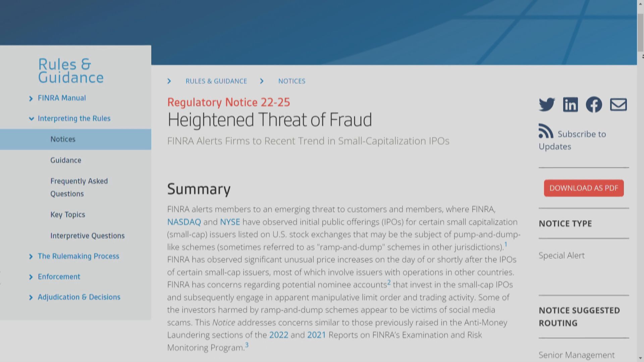644x362 pixels.
Task: Expand The Rulemaking Process section
Action: [x=31, y=257]
